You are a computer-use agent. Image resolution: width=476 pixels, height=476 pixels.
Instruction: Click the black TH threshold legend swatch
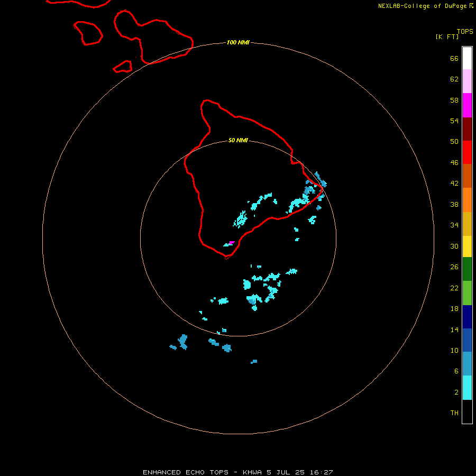467,411
